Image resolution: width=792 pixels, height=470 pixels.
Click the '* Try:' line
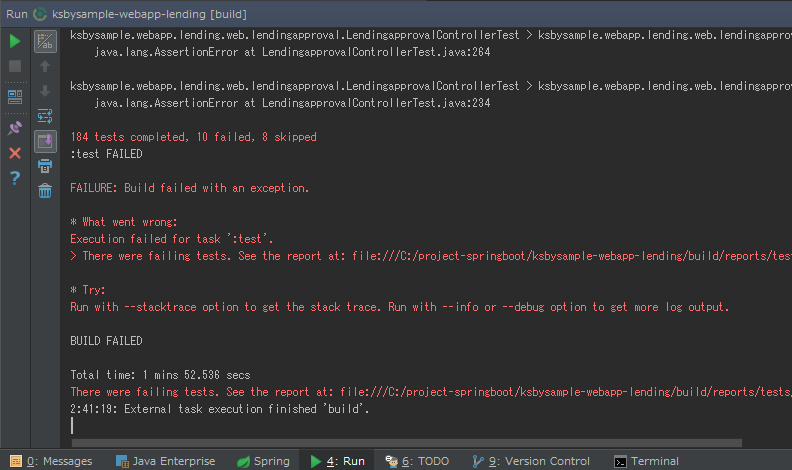[88, 290]
